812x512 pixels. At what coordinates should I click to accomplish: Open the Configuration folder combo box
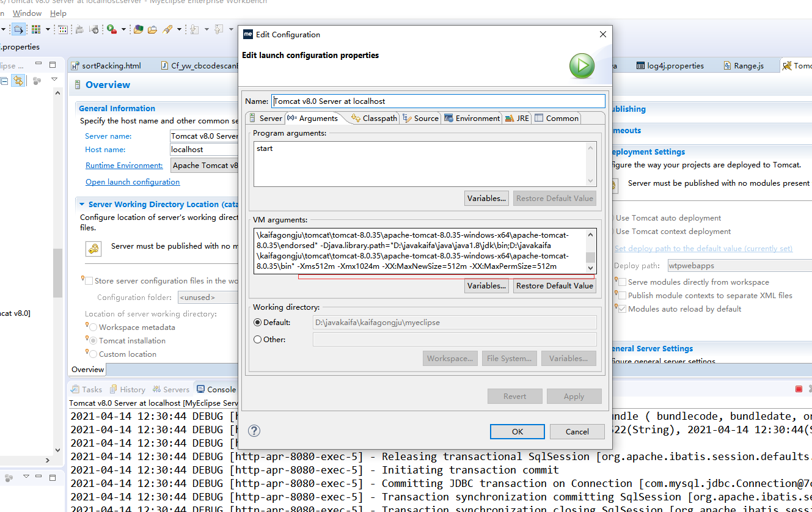click(208, 298)
